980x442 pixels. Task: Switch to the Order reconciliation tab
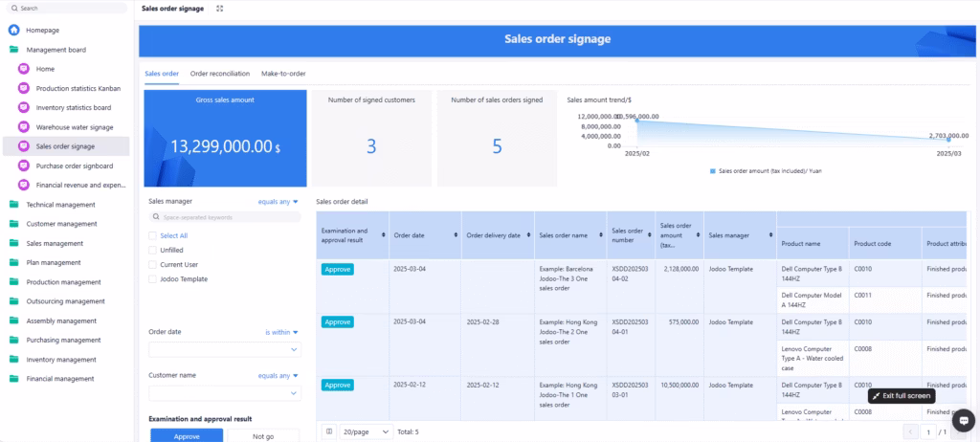click(x=220, y=73)
